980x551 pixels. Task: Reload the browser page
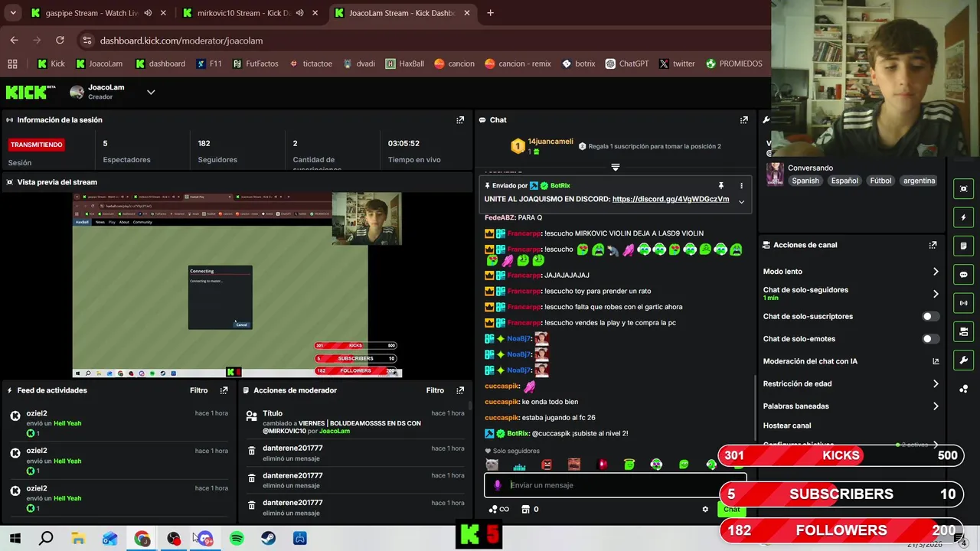click(x=60, y=41)
